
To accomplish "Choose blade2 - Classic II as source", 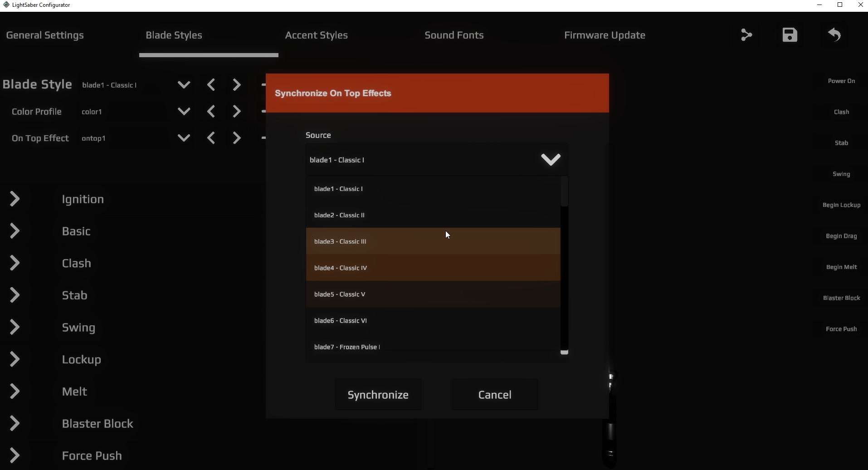I will point(433,215).
